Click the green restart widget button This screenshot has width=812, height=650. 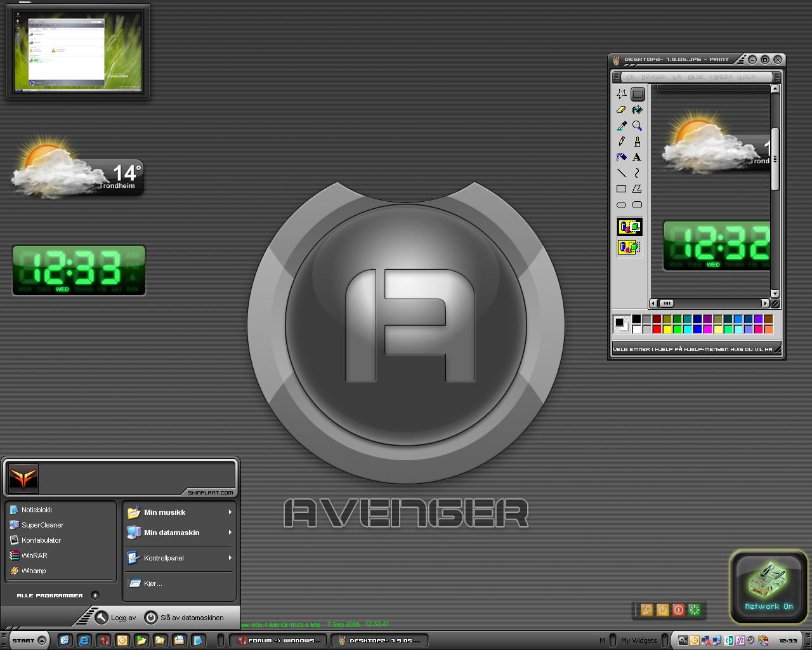click(694, 610)
